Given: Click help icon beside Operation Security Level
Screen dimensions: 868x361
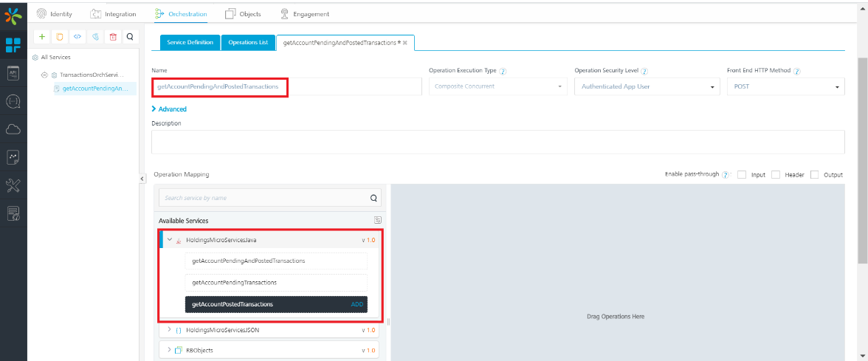Looking at the screenshot, I should (x=644, y=71).
